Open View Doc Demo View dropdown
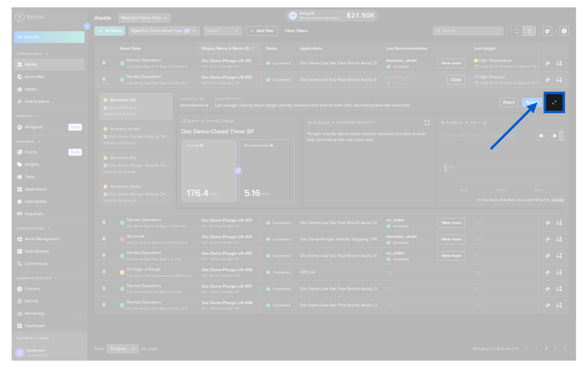Image resolution: width=588 pixels, height=368 pixels. coord(144,18)
